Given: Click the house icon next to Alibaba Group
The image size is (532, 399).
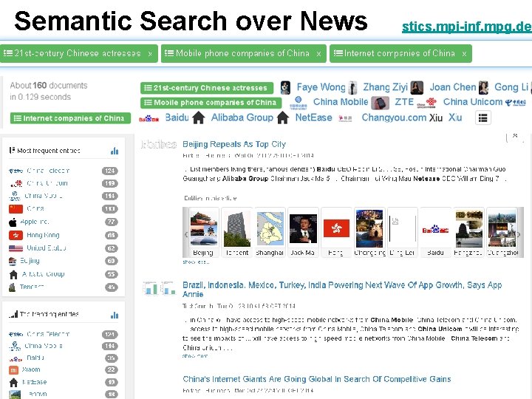Looking at the screenshot, I should coord(199,117).
